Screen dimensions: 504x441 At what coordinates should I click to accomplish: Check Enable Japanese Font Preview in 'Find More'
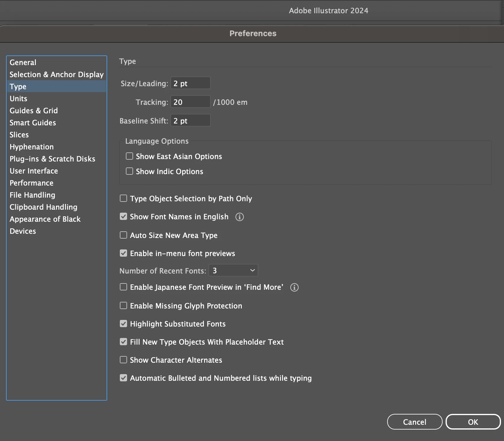(123, 287)
